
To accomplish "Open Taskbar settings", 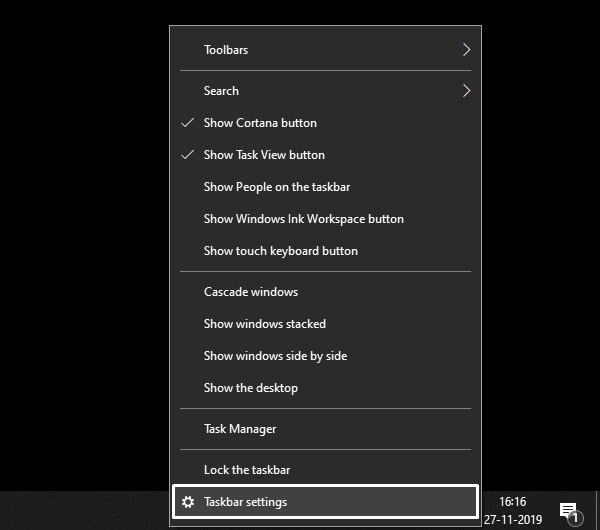I will point(325,502).
